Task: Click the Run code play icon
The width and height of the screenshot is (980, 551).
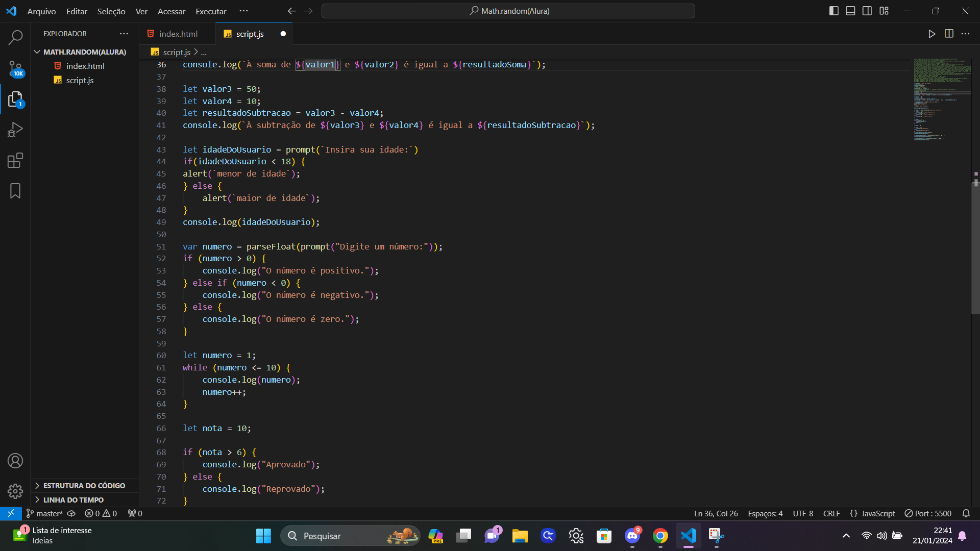Action: point(932,34)
